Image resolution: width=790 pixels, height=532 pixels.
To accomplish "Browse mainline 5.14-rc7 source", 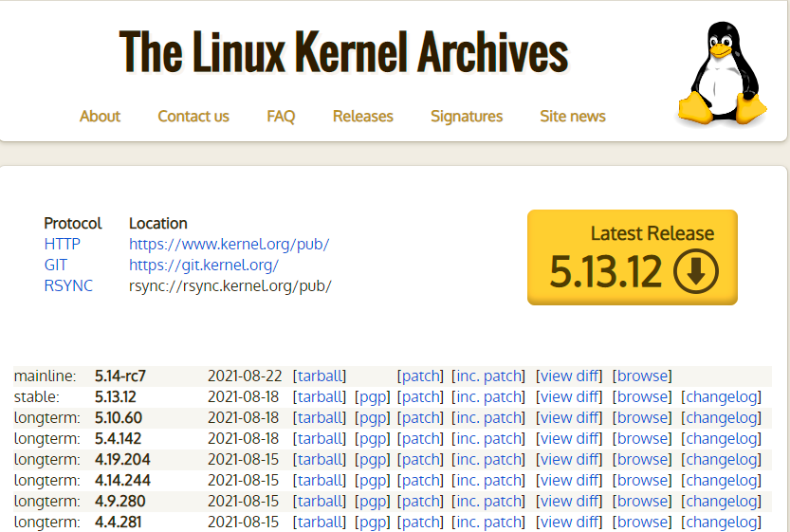I will 642,376.
